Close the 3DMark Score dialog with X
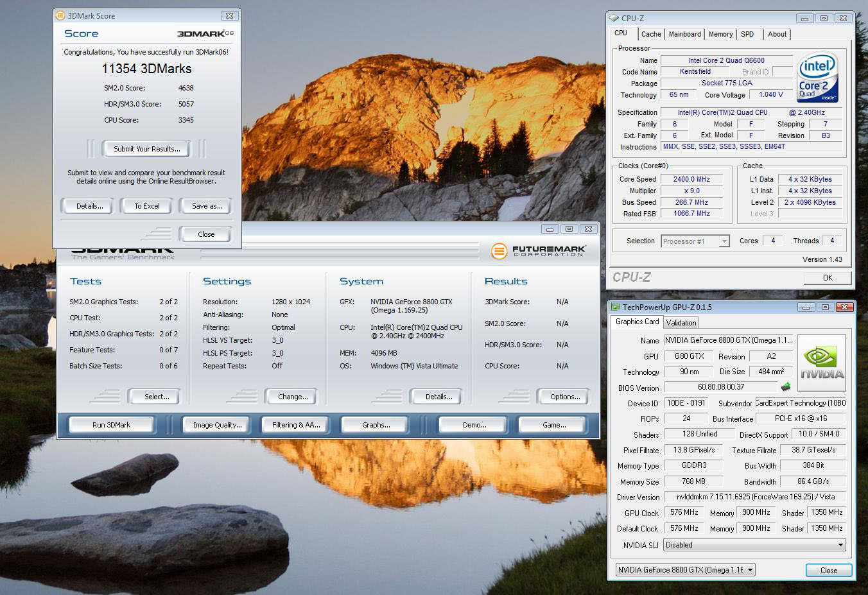The height and width of the screenshot is (595, 868). click(x=229, y=15)
